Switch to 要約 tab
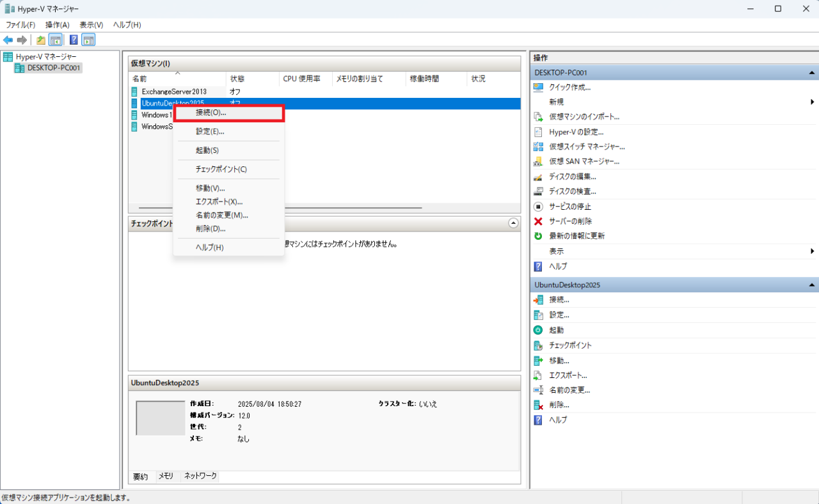This screenshot has width=819, height=504. tap(141, 476)
